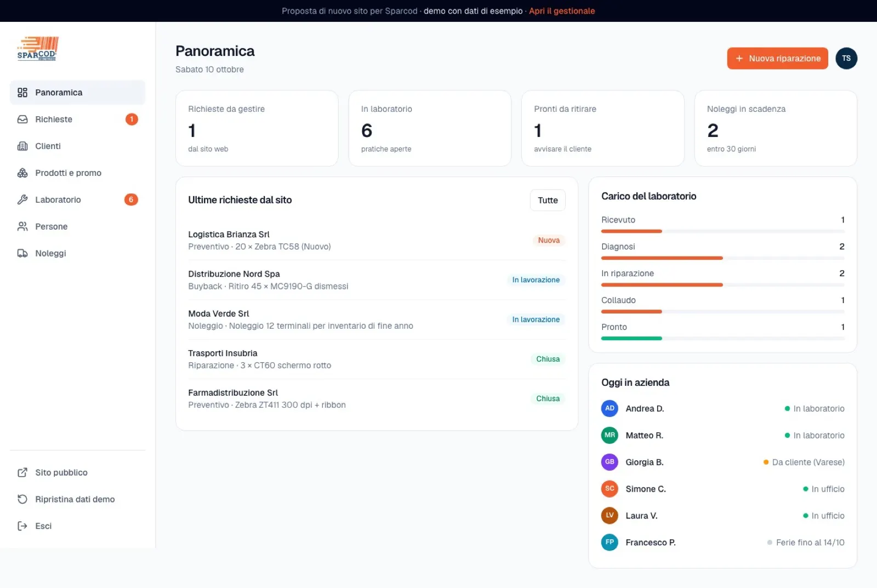Click Richieste badge showing 1
Screen dimensions: 877x588
132,119
